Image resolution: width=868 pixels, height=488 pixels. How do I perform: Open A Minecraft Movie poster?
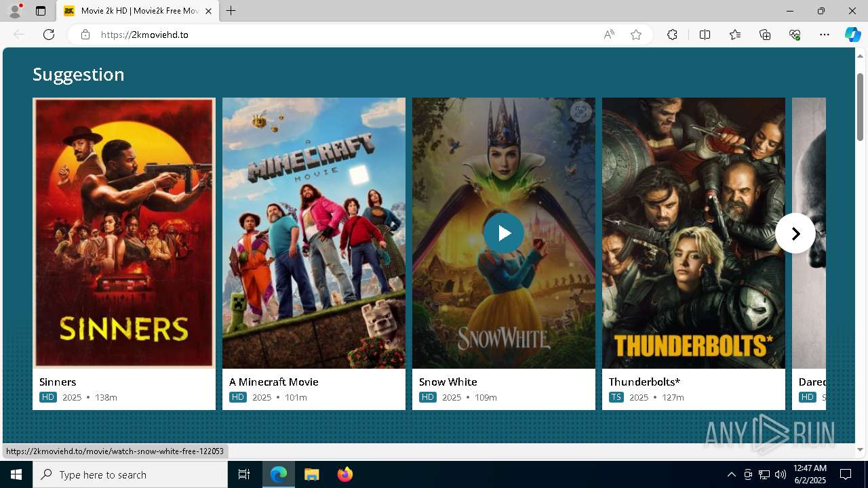(314, 233)
